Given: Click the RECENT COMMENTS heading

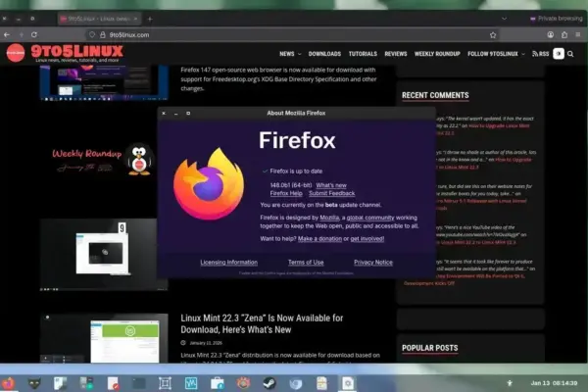Looking at the screenshot, I should tap(435, 95).
